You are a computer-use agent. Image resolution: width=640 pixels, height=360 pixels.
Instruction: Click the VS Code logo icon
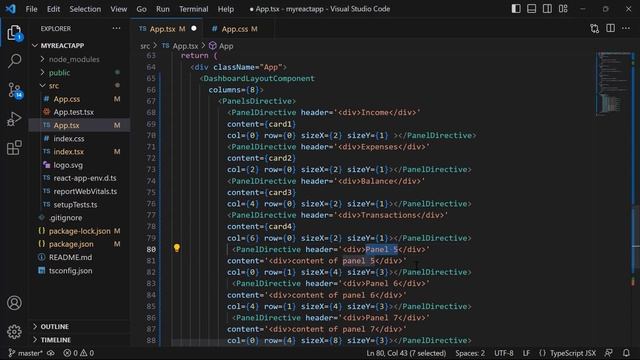click(x=11, y=9)
